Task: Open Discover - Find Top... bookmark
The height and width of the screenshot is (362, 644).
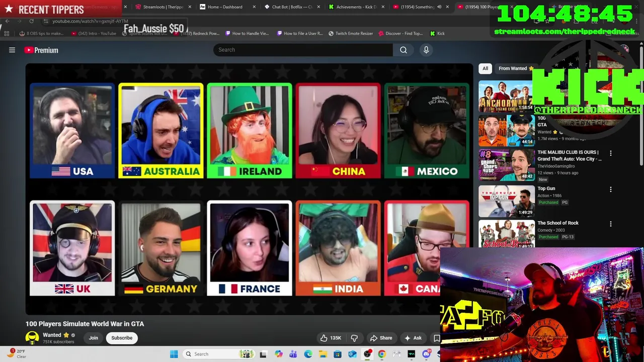Action: pos(401,33)
